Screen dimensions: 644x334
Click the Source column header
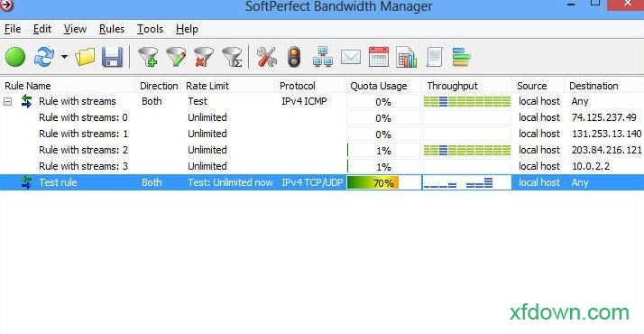[x=538, y=86]
